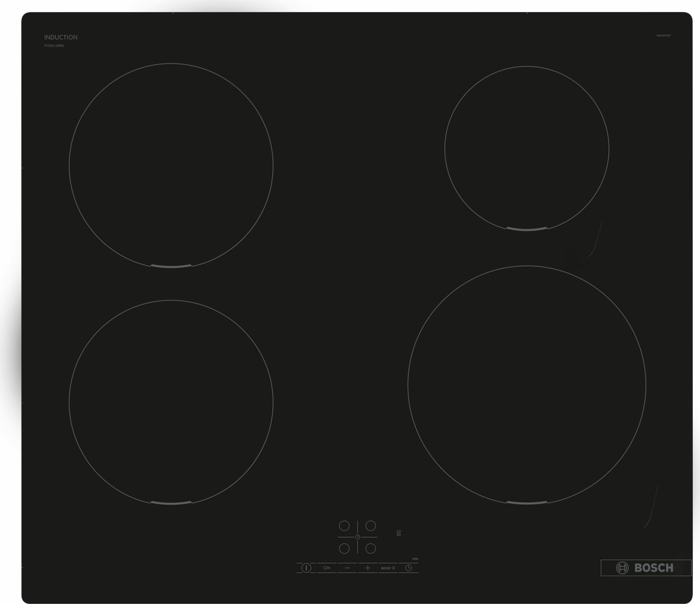Click the Bosch logo badge
700x604 pixels.
click(646, 568)
